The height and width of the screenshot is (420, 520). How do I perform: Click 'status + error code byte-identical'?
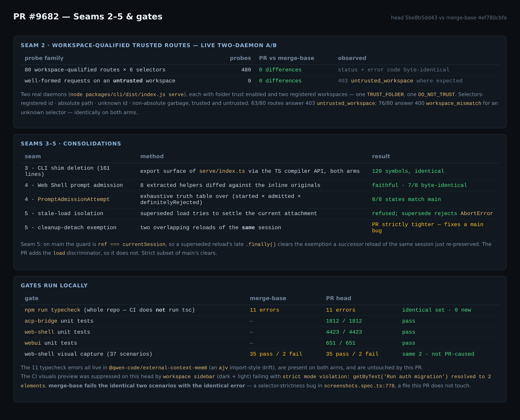point(394,70)
